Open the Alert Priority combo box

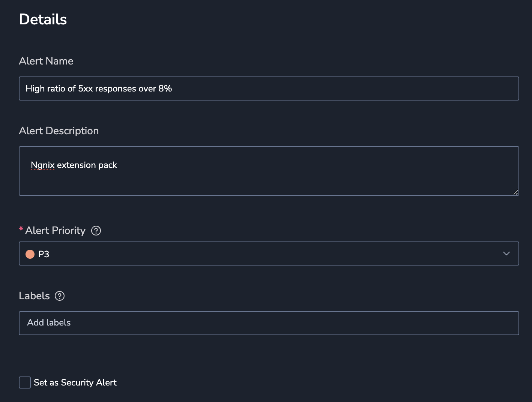click(269, 253)
